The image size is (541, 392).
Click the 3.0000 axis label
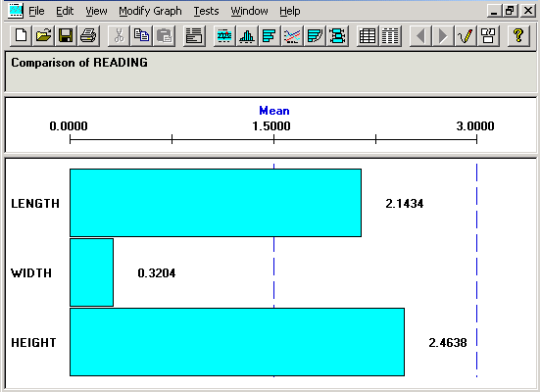click(x=475, y=126)
